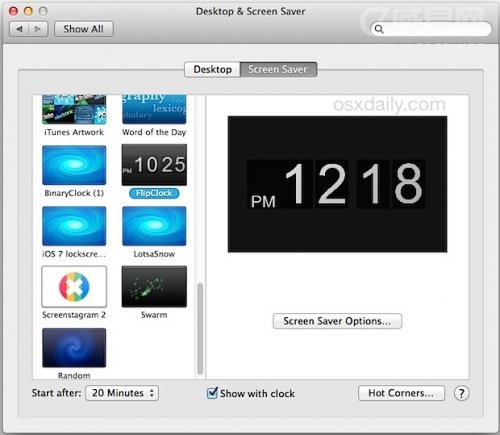The height and width of the screenshot is (435, 500).
Task: Select the Screenstagram 2 icon
Action: point(74,286)
